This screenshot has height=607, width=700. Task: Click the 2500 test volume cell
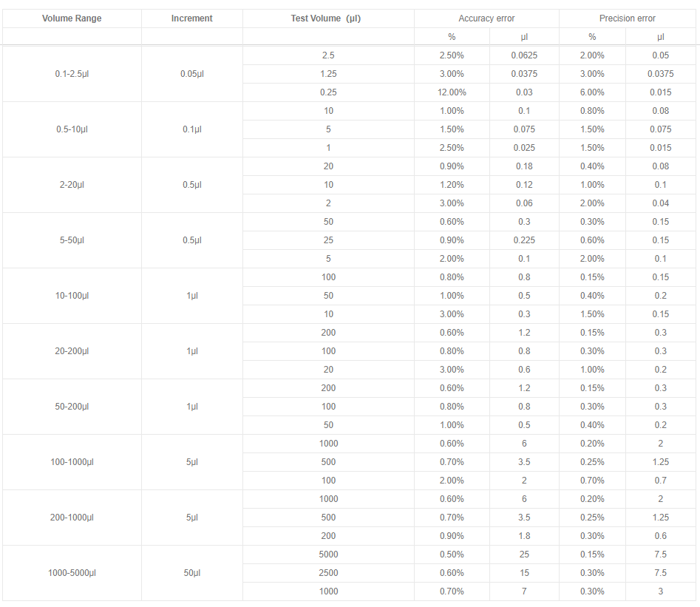coord(328,572)
